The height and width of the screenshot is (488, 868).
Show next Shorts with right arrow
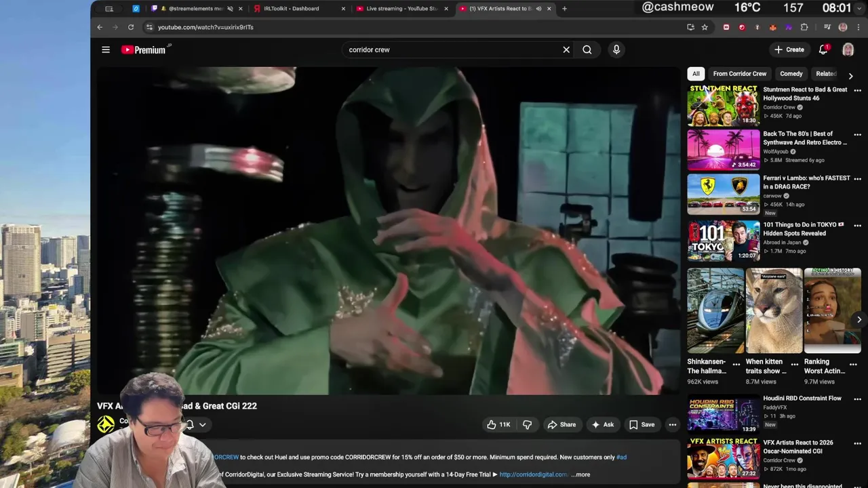859,320
